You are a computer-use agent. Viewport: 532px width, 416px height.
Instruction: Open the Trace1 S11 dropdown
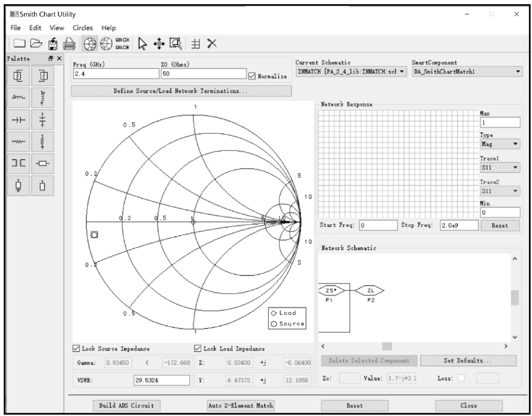click(500, 167)
